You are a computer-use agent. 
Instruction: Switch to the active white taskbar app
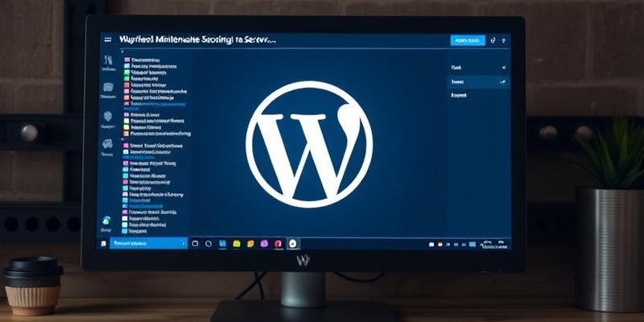pyautogui.click(x=292, y=244)
